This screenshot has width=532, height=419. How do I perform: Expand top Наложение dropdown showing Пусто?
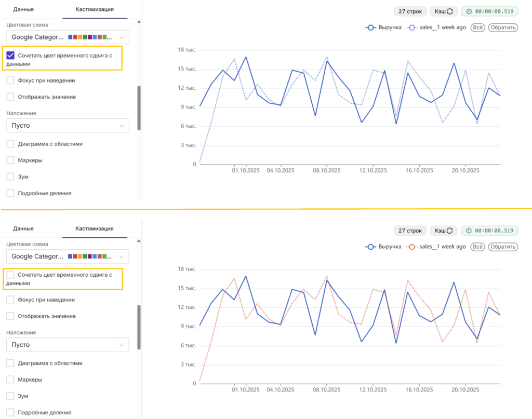click(68, 126)
